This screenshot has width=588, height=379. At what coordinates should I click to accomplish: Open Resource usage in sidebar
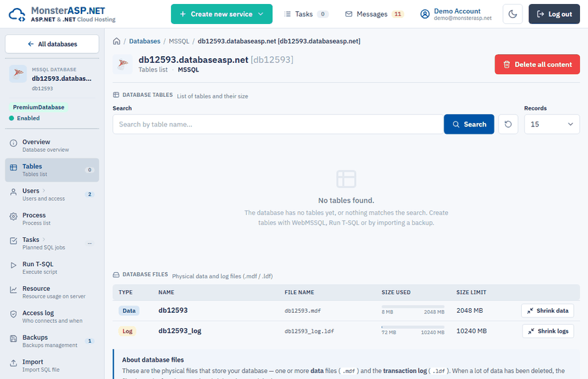click(x=52, y=292)
